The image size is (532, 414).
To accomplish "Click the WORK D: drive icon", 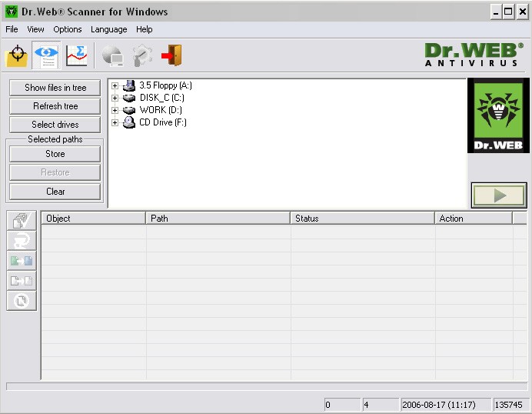I will (x=129, y=110).
